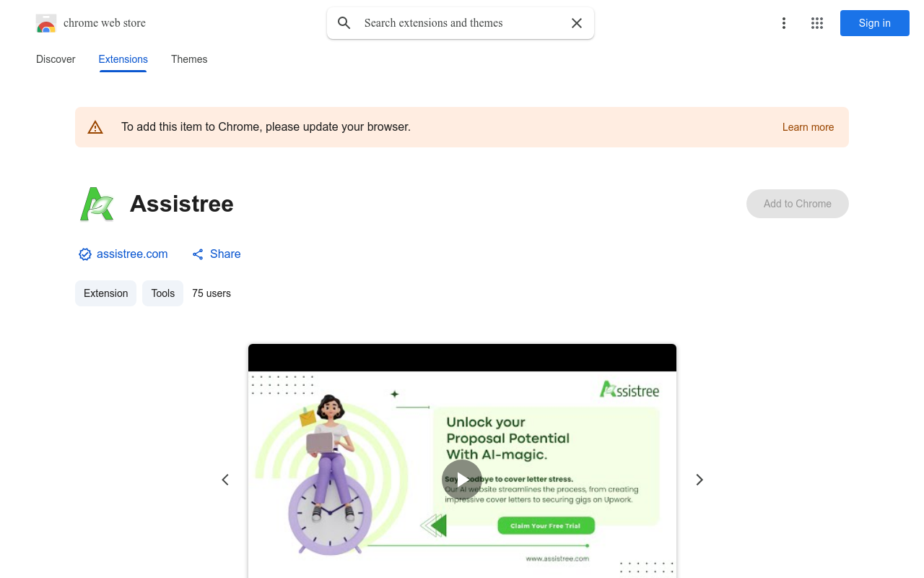Click the warning triangle icon in banner
The width and height of the screenshot is (924, 578).
click(x=95, y=127)
